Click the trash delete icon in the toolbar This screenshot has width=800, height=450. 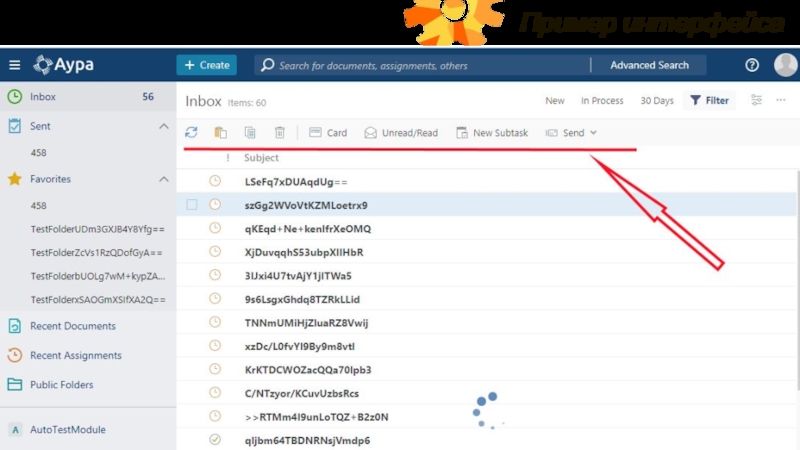click(x=280, y=133)
